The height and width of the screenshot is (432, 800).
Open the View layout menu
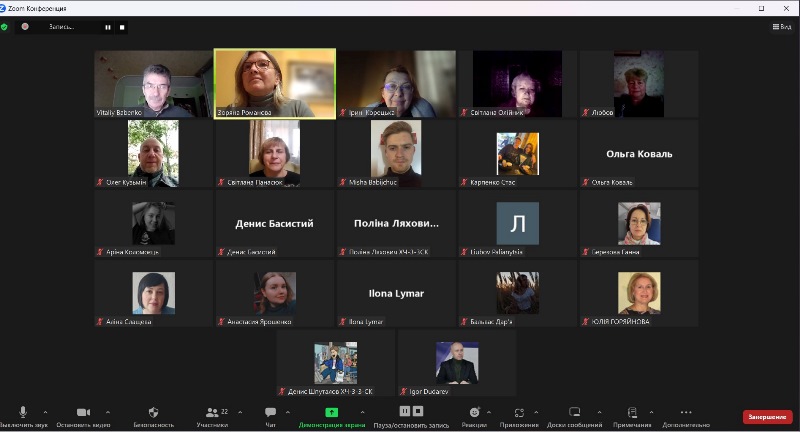(x=782, y=27)
